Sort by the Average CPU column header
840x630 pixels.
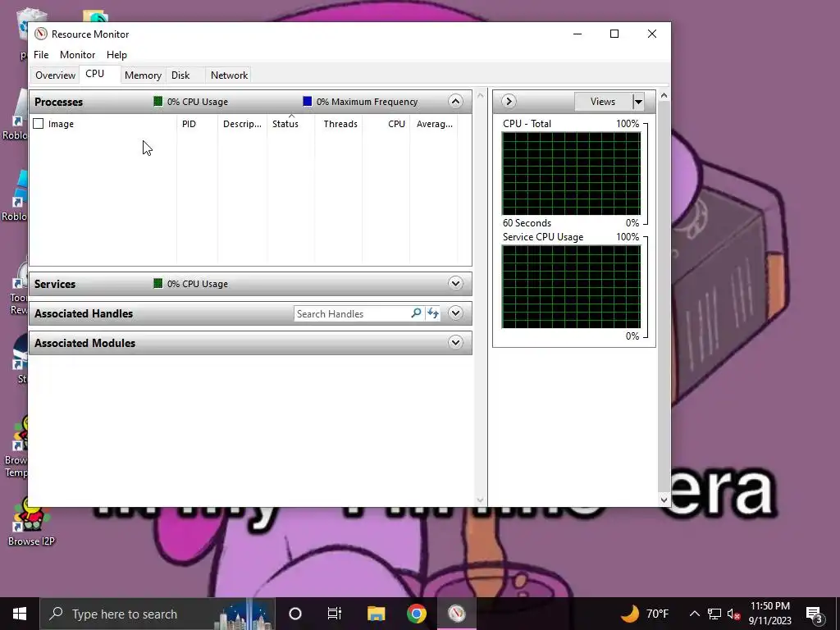(434, 124)
